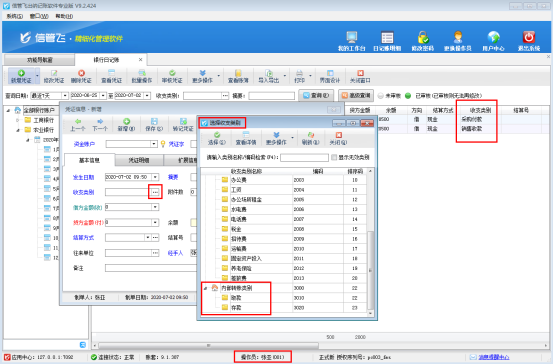Viewport: 554px width, 364px height.
Task: Open the 资金账户 combo box dropdown
Action: (154, 144)
